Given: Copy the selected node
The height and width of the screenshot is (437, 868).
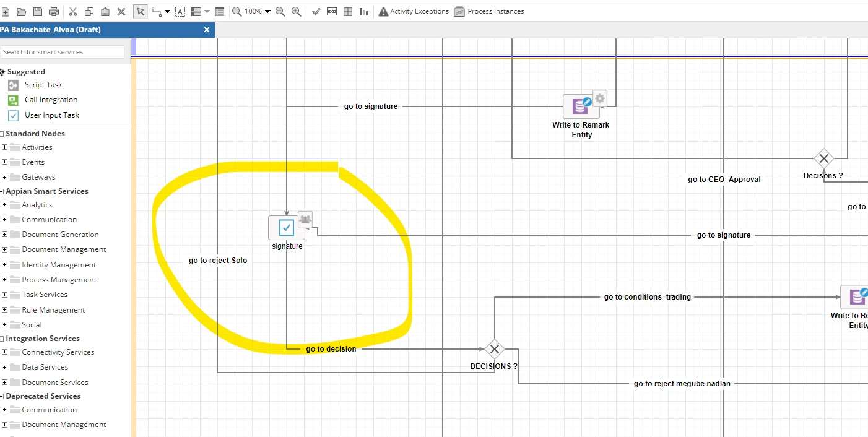Looking at the screenshot, I should coord(89,11).
